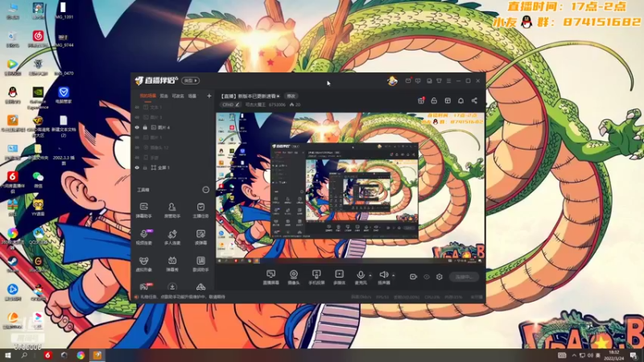Show the hidden 图片 1 layer

click(x=137, y=138)
